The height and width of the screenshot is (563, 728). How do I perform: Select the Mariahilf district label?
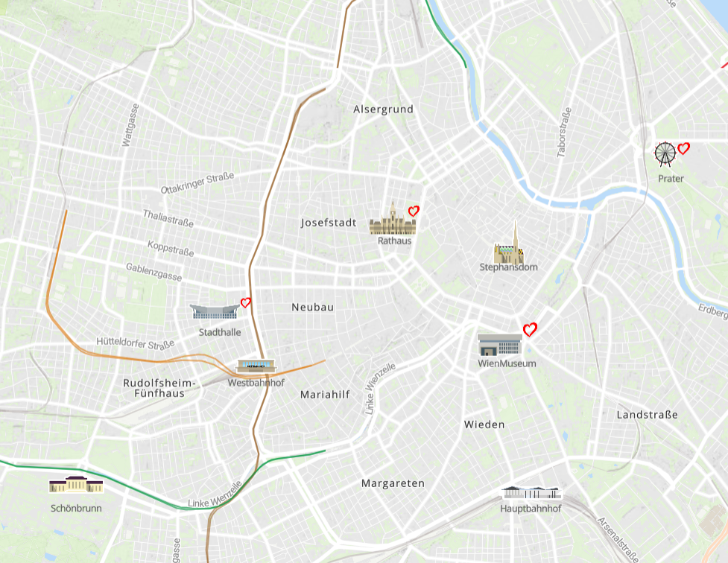[x=325, y=395]
